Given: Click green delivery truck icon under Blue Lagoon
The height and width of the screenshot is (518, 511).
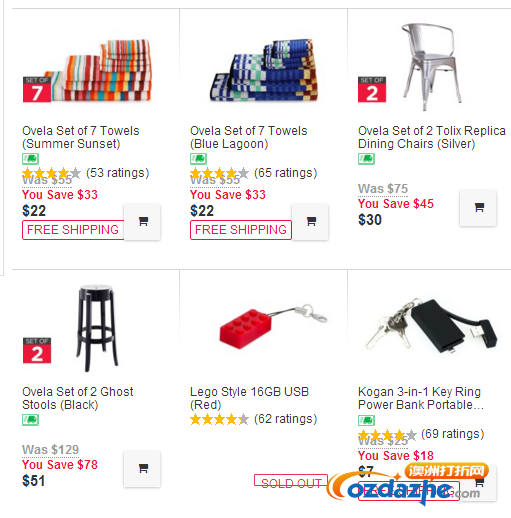Looking at the screenshot, I should click(x=199, y=159).
